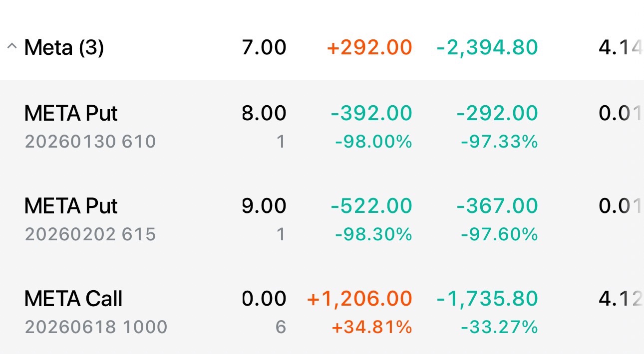Click the -367.00 value on 615 Put
Screen dimensions: 644x354
[x=497, y=206]
